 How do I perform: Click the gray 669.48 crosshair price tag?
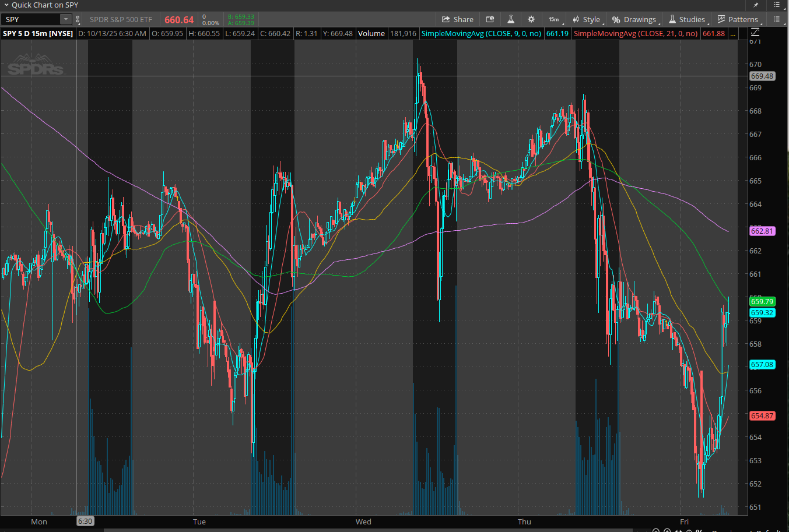[x=762, y=76]
